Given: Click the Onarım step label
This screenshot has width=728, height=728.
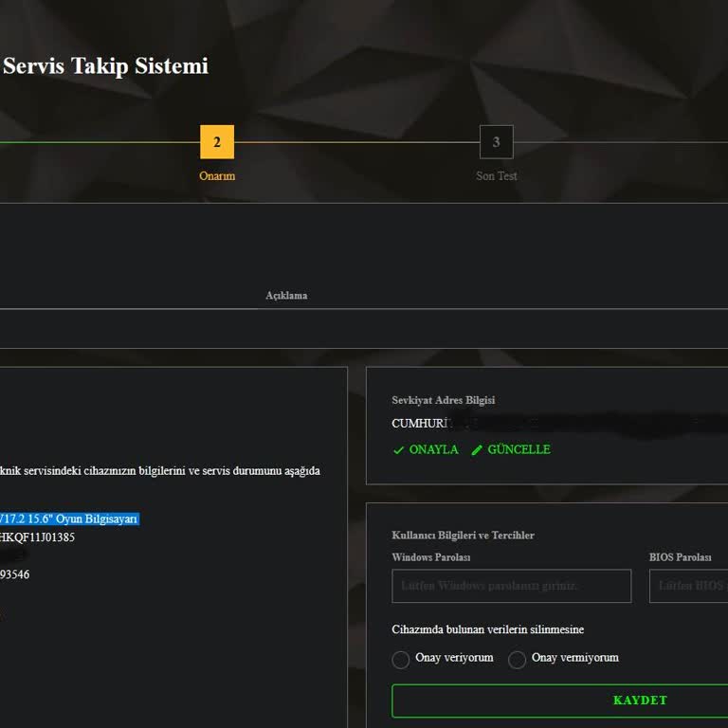Looking at the screenshot, I should [217, 176].
